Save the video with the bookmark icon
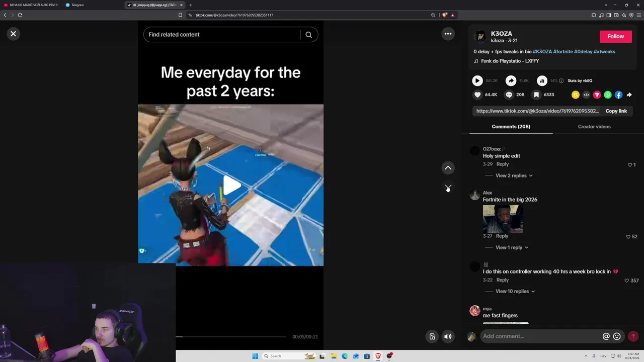The height and width of the screenshot is (362, 644). click(536, 95)
